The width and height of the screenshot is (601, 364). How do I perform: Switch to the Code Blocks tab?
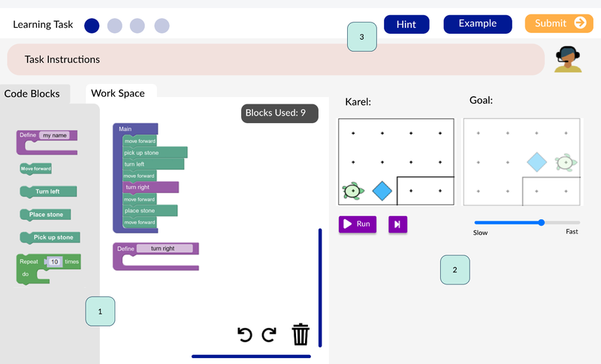click(x=32, y=94)
